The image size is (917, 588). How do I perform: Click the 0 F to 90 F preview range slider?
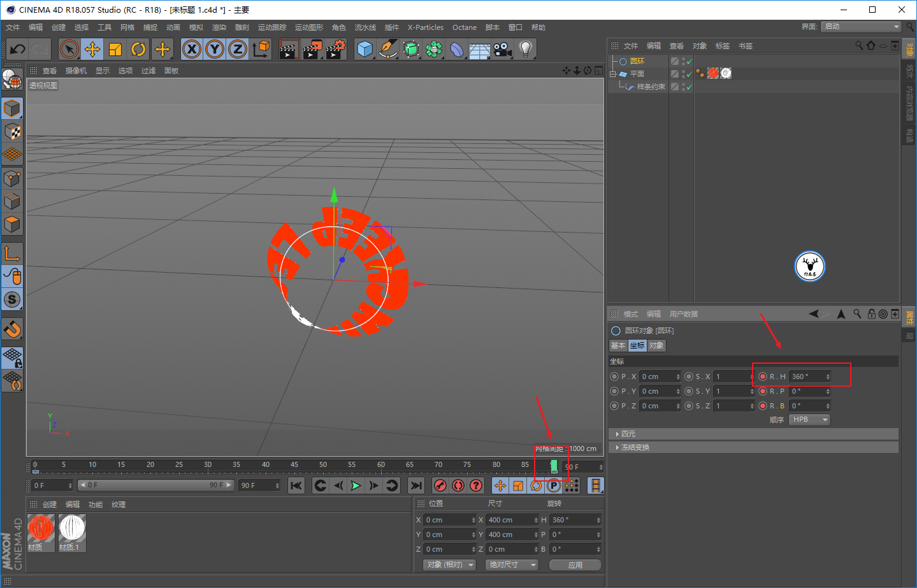[155, 485]
